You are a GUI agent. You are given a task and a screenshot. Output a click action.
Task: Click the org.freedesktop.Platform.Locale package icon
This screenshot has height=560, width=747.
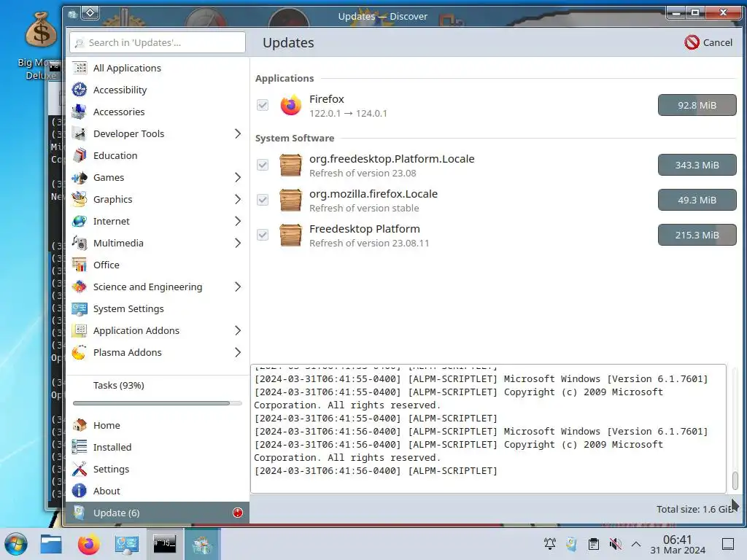tap(290, 166)
